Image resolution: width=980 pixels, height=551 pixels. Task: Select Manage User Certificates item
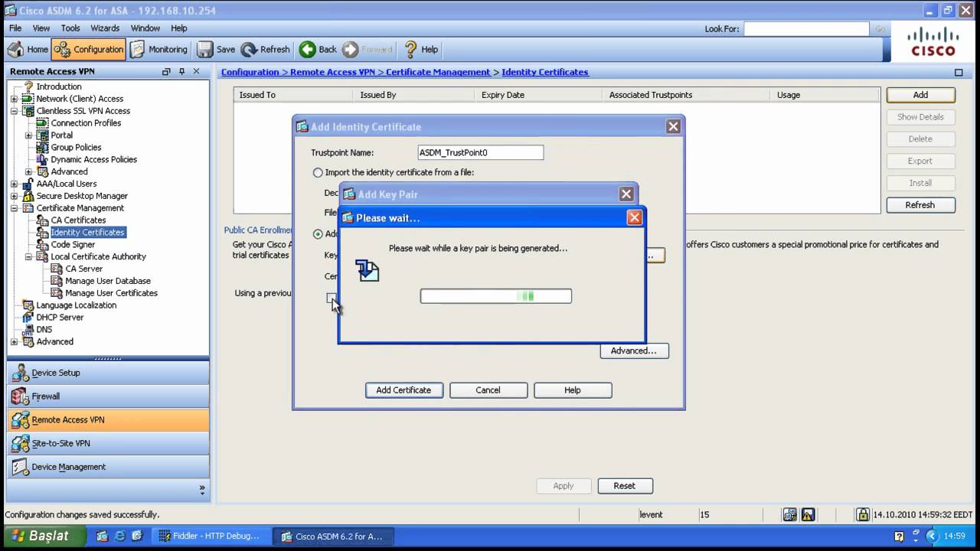point(111,293)
